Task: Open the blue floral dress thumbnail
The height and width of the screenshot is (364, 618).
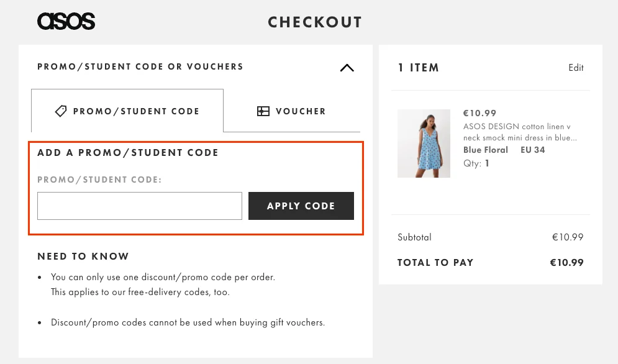Action: (424, 143)
